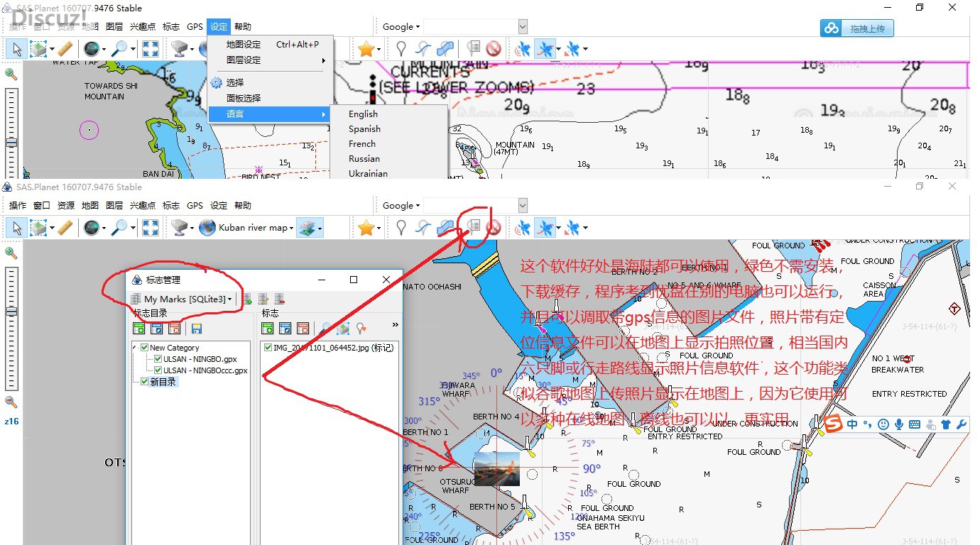980x545 pixels.
Task: Toggle IMG_20171101_064452.jpg mark checkbox
Action: pos(268,348)
